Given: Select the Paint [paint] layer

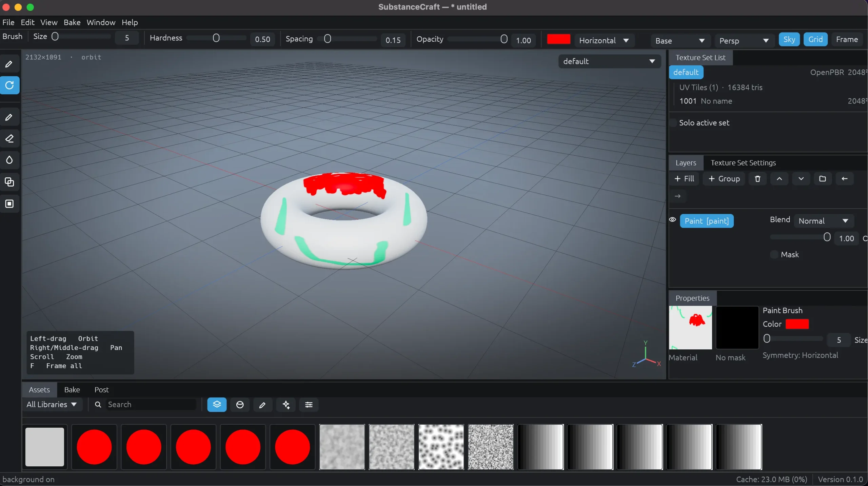Looking at the screenshot, I should coord(707,221).
